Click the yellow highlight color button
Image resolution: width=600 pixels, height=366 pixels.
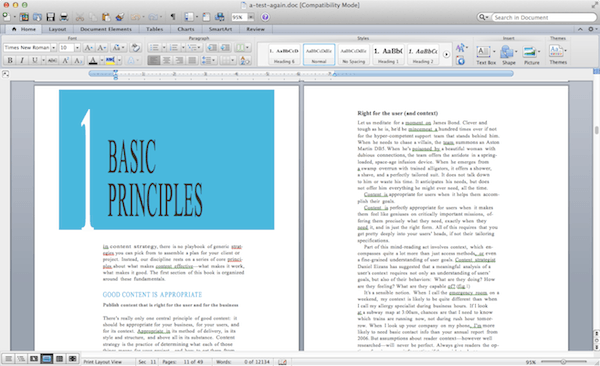pos(110,60)
